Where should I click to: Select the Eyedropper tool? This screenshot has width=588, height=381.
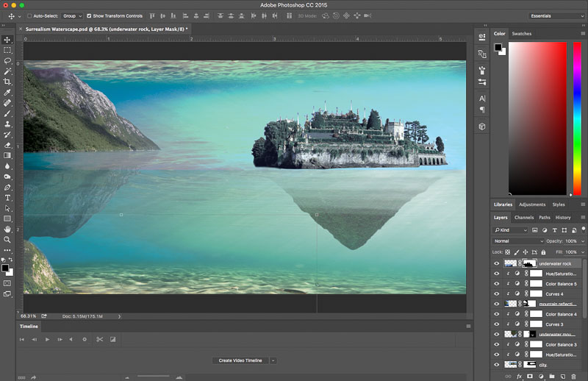pos(7,93)
